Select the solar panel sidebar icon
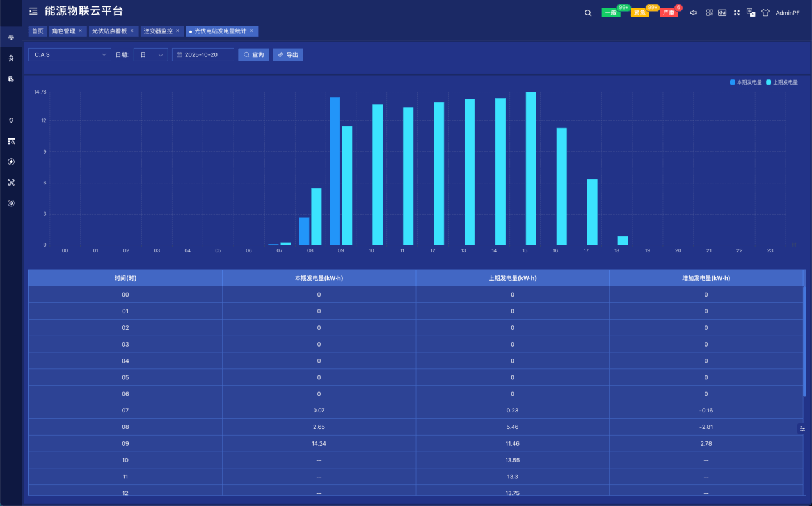The image size is (812, 506). [11, 38]
